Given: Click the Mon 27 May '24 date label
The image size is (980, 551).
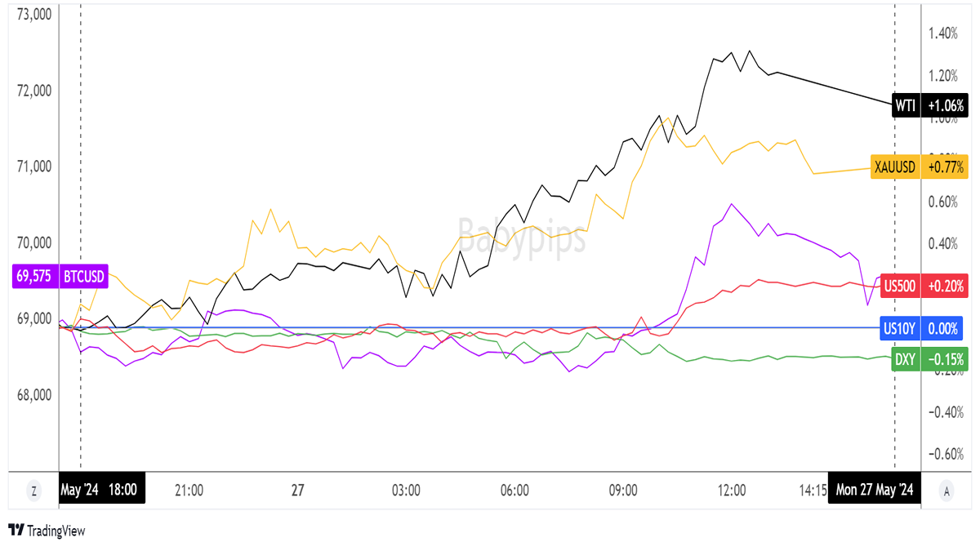Looking at the screenshot, I should point(874,491).
